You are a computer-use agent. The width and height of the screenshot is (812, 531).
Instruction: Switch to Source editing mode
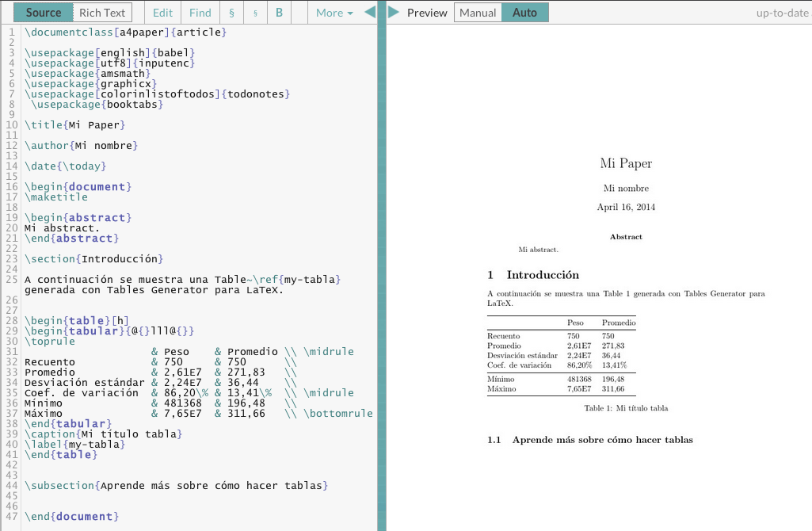click(x=43, y=13)
